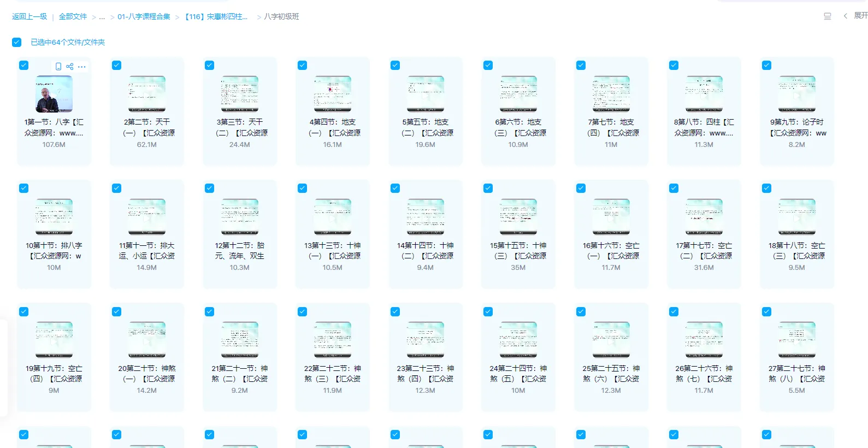Uncheck the checkbox on file 2第二节：天干
This screenshot has width=868, height=448.
pyautogui.click(x=116, y=65)
